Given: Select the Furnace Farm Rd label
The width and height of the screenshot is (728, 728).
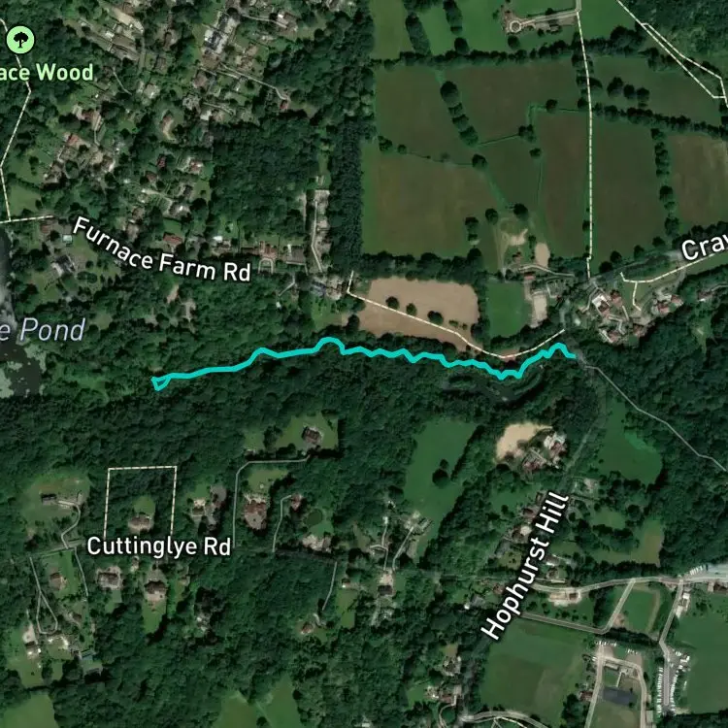Looking at the screenshot, I should click(x=162, y=251).
